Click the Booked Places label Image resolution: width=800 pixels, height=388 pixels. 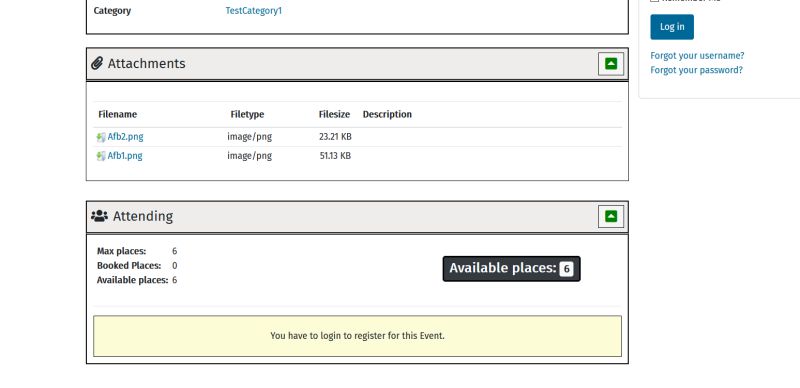pos(129,265)
